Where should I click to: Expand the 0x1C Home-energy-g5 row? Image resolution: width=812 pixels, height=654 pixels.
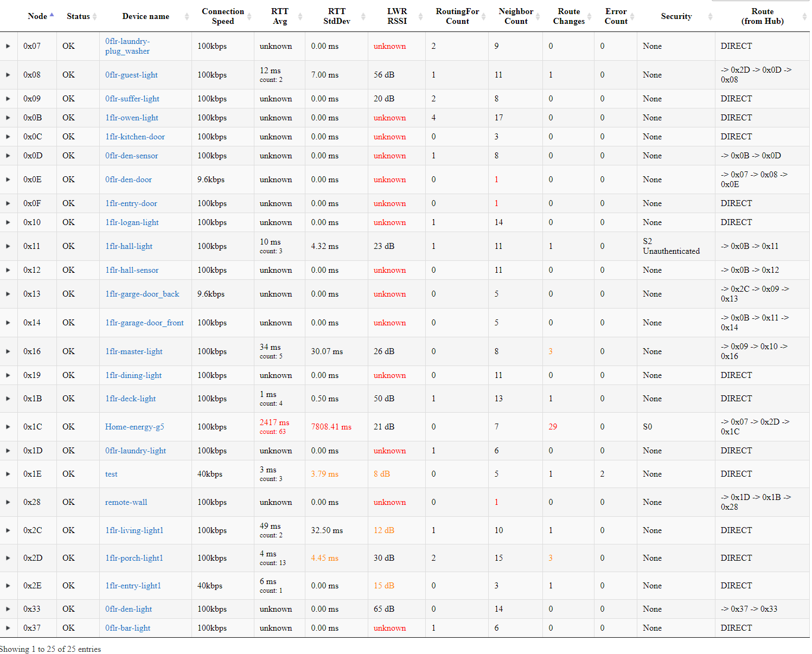pyautogui.click(x=8, y=427)
